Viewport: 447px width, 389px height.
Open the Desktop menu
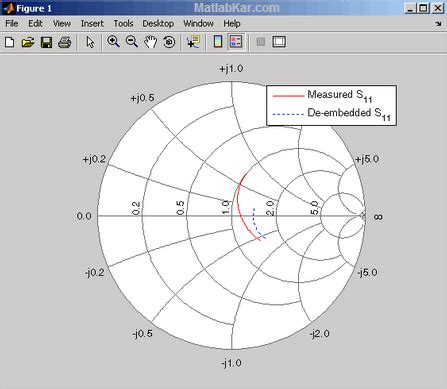pyautogui.click(x=158, y=24)
